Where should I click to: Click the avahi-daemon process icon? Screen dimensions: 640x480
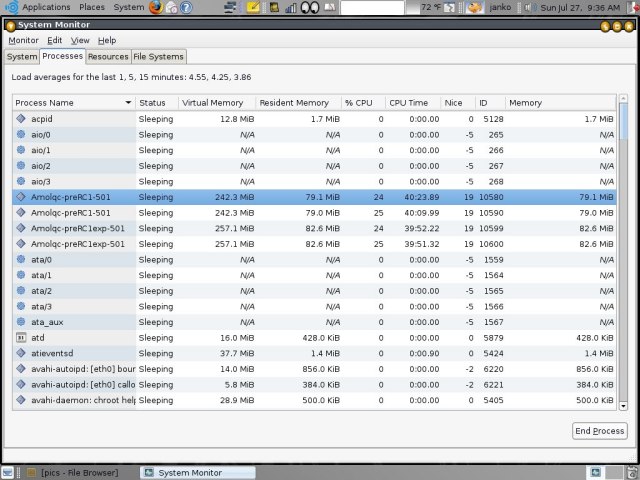[x=21, y=400]
